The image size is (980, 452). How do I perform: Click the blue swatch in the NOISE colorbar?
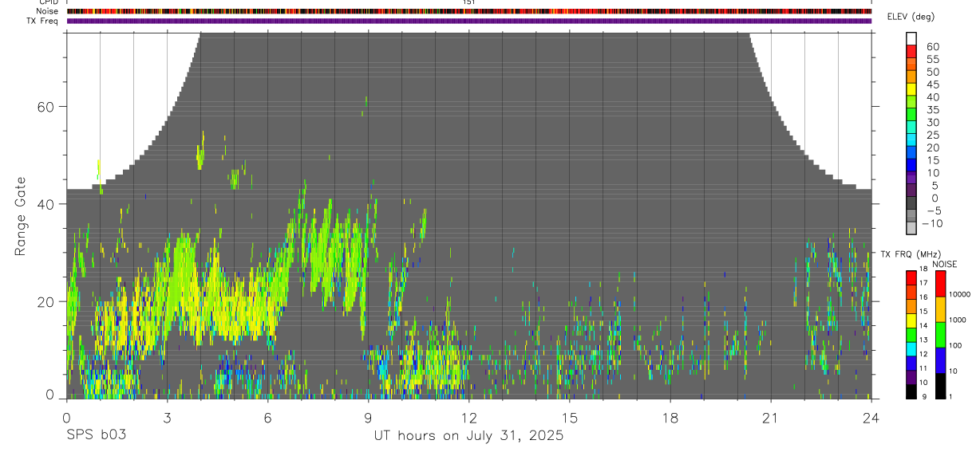point(940,360)
